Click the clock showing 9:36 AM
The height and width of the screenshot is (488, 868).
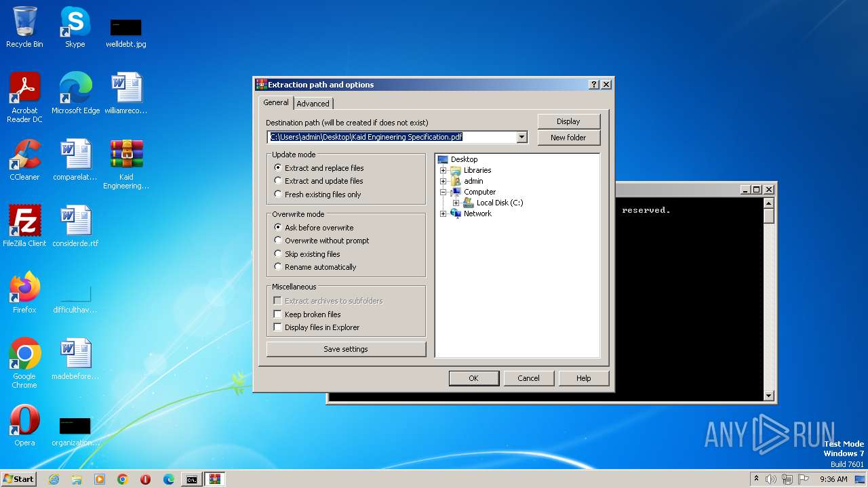tap(833, 479)
